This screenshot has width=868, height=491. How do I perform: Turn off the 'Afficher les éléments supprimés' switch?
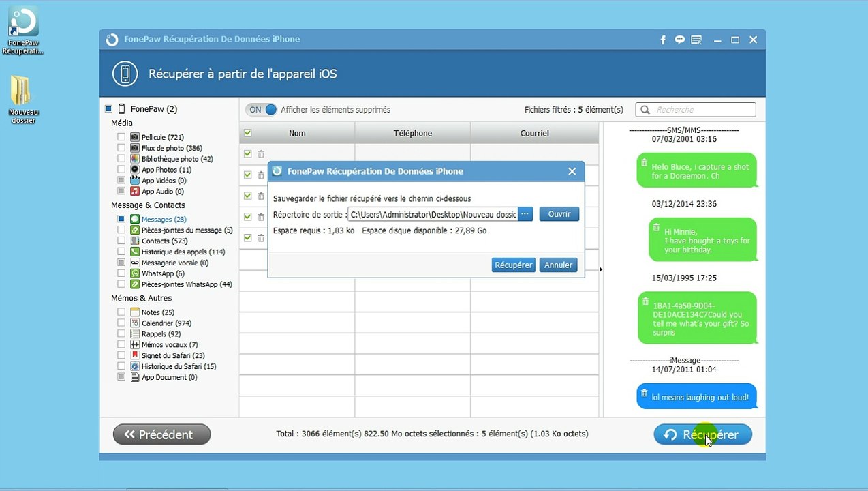pyautogui.click(x=262, y=109)
